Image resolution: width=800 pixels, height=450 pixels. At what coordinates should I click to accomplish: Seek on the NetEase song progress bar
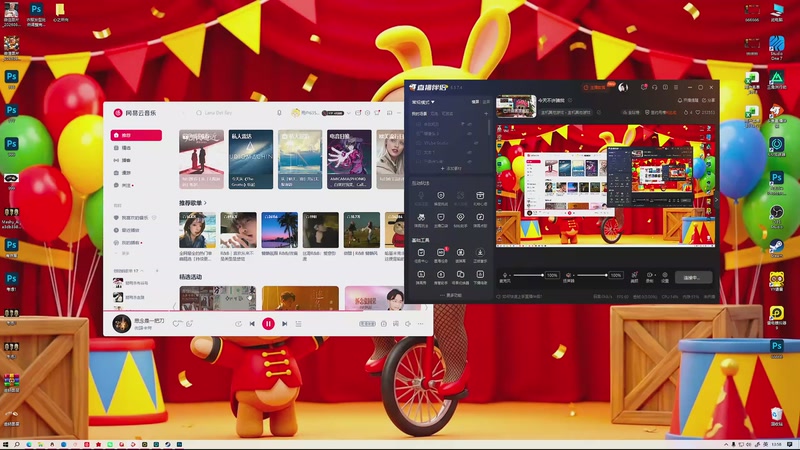tap(268, 311)
